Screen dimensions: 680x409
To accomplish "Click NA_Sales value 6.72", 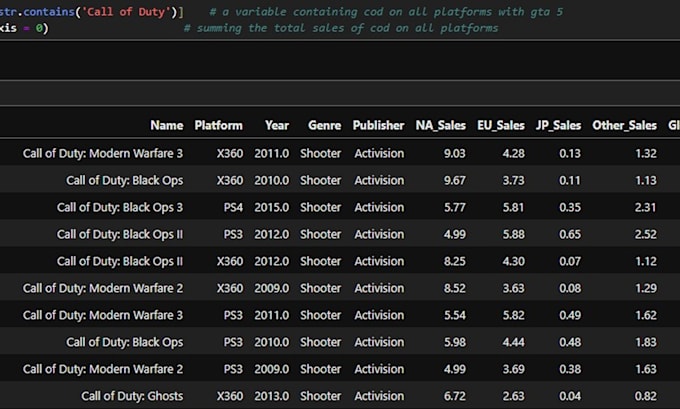I will 454,396.
